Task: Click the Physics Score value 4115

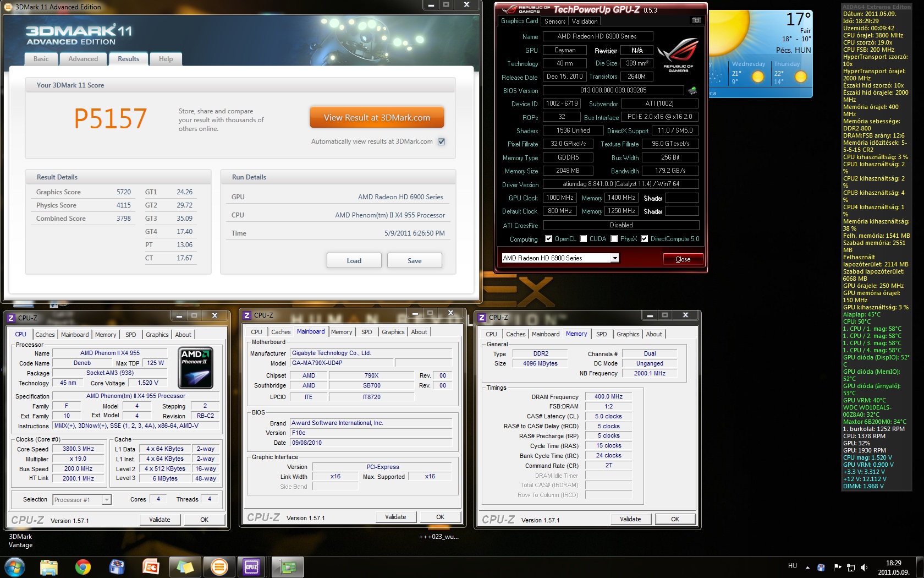Action: pyautogui.click(x=124, y=205)
